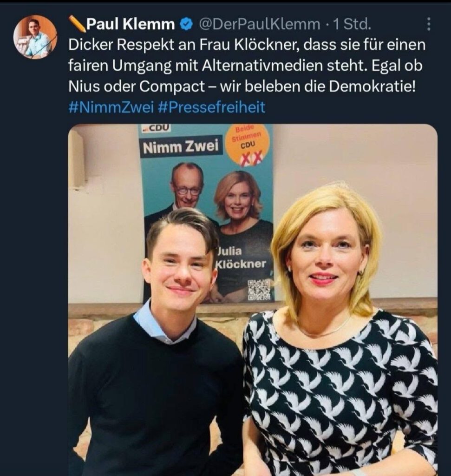Click the pencil emoji before the name
This screenshot has height=476, width=451.
click(77, 23)
